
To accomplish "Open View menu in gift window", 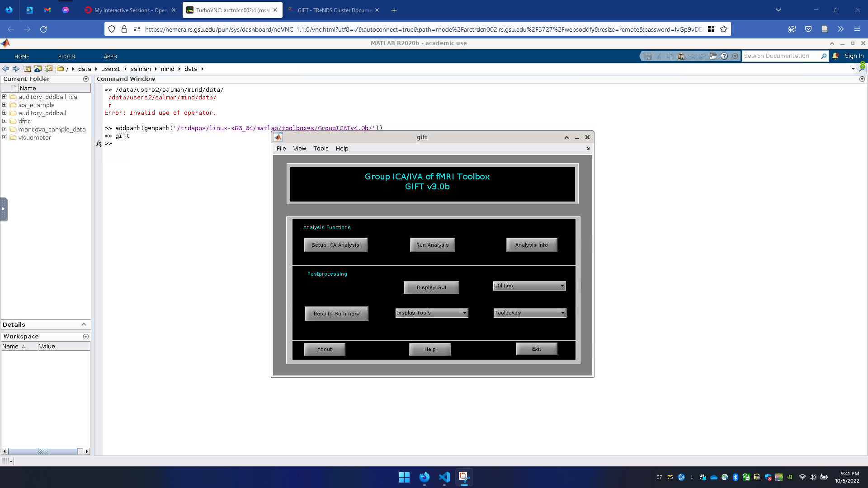I will [x=300, y=148].
